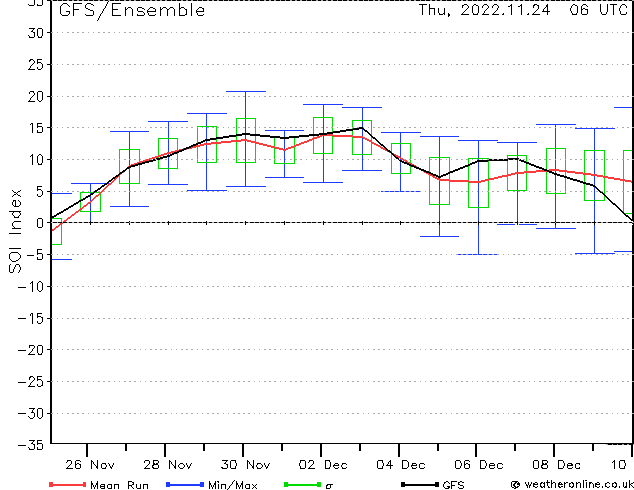Click the black GFS line peak at 03 Dec

pyautogui.click(x=362, y=128)
